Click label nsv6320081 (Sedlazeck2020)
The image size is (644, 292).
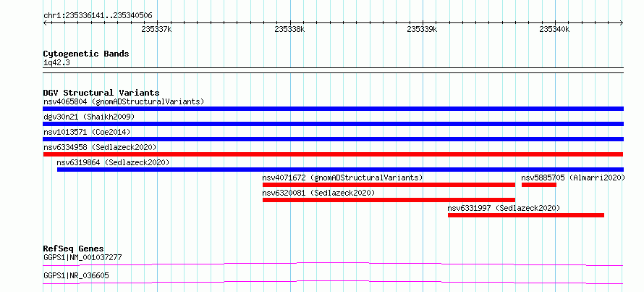pos(318,193)
